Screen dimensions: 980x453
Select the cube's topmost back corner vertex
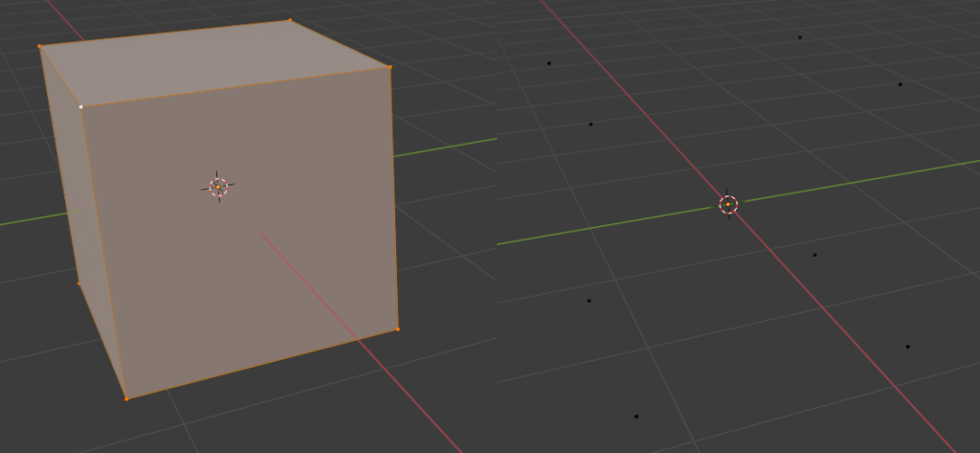pos(290,19)
